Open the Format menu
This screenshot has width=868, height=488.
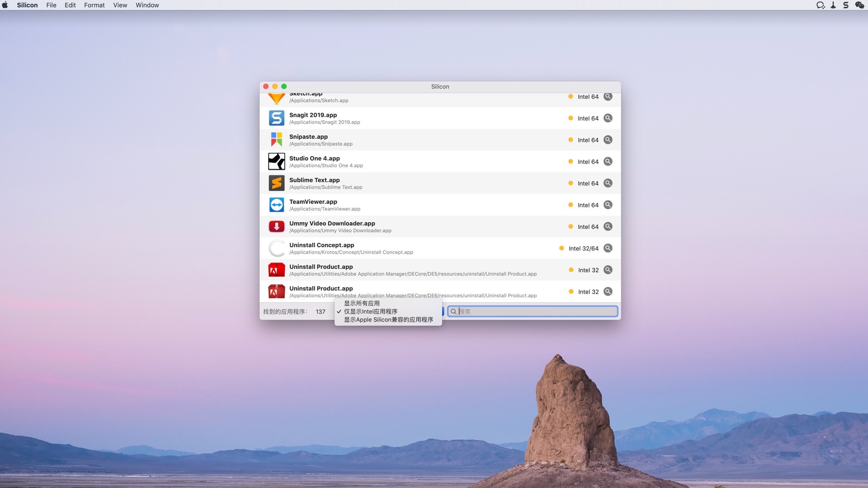[x=94, y=5]
